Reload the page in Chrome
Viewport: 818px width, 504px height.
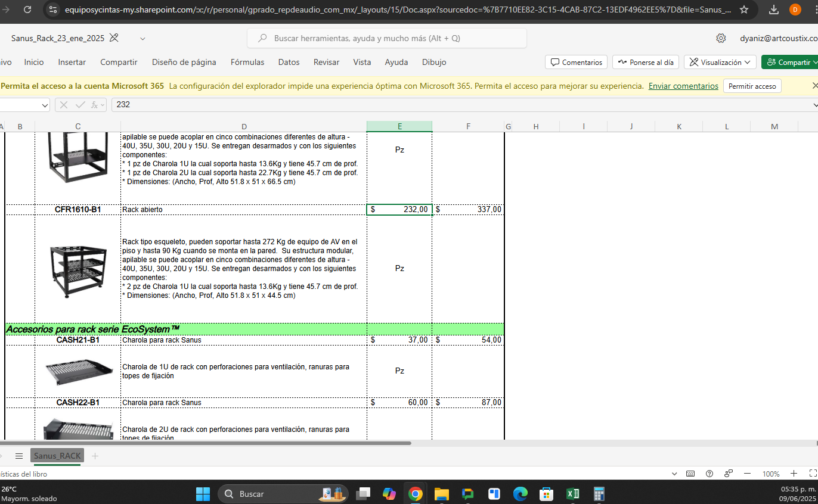coord(27,10)
